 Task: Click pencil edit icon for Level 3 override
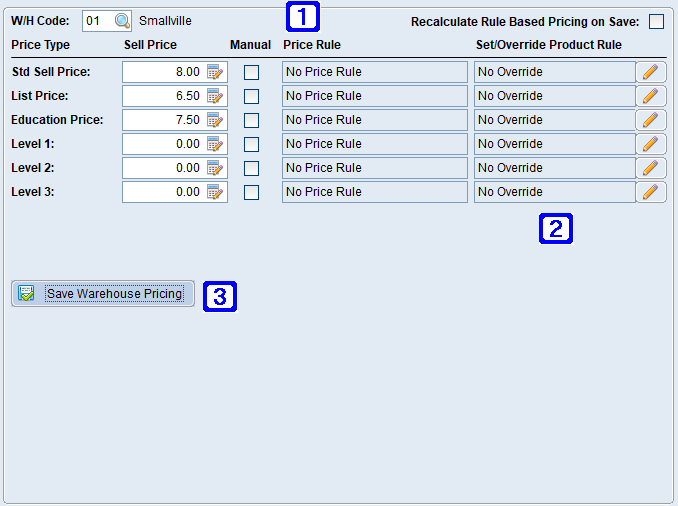coord(651,192)
